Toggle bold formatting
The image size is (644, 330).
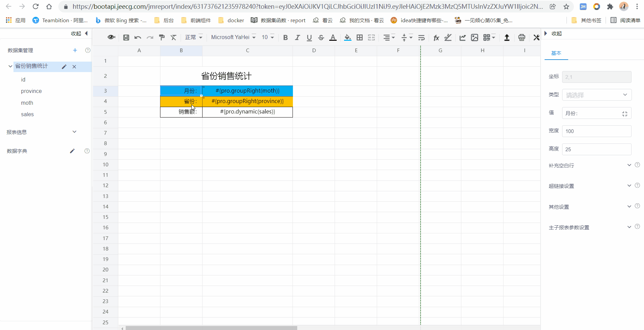pos(285,37)
